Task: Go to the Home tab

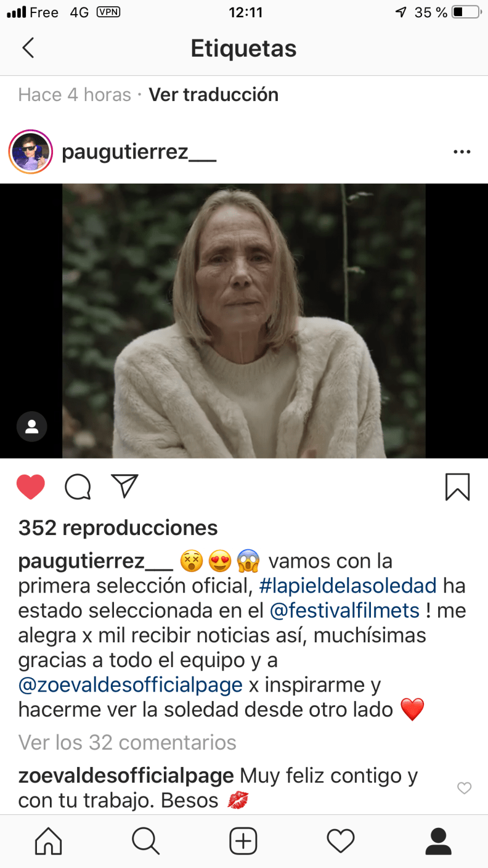Action: click(x=49, y=841)
